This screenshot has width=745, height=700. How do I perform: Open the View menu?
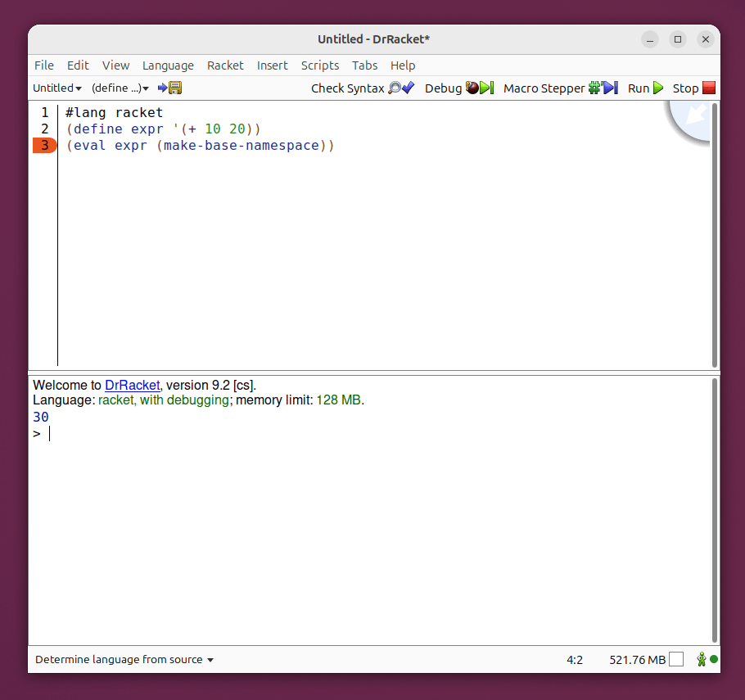(x=115, y=65)
